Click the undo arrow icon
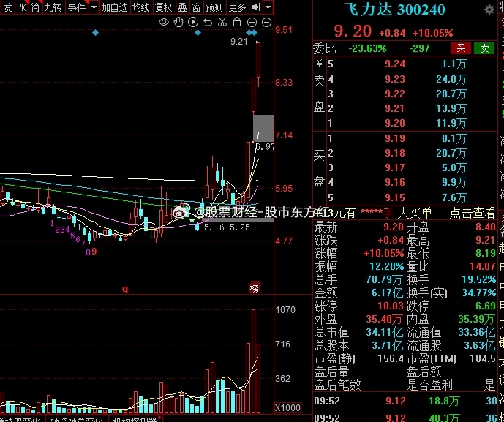Image resolution: width=504 pixels, height=422 pixels. click(x=207, y=22)
